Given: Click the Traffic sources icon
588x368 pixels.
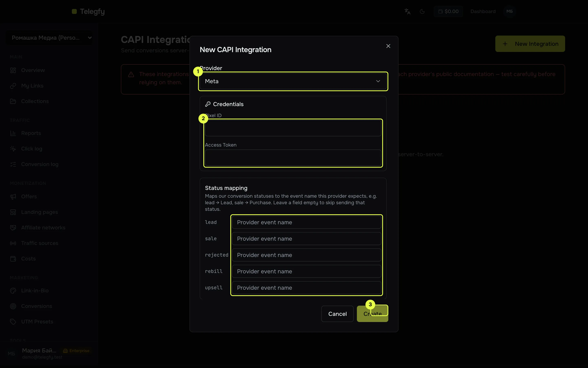Looking at the screenshot, I should tap(13, 243).
